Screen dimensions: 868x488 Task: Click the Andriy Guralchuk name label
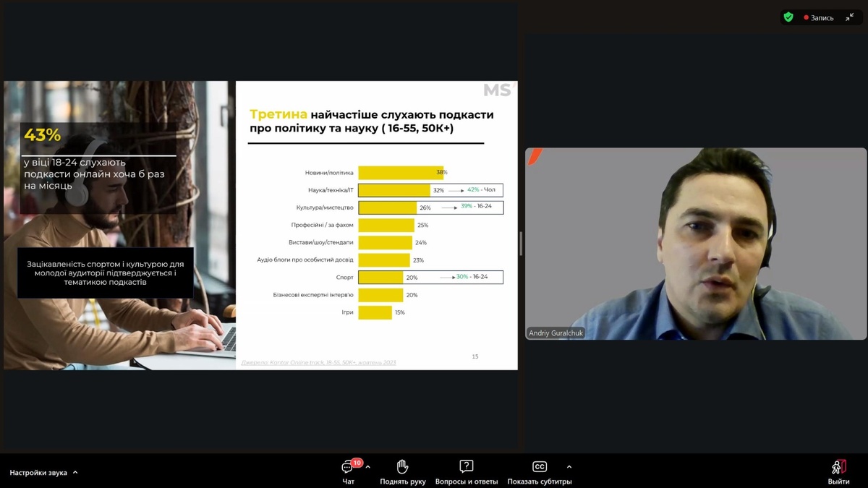tap(556, 333)
